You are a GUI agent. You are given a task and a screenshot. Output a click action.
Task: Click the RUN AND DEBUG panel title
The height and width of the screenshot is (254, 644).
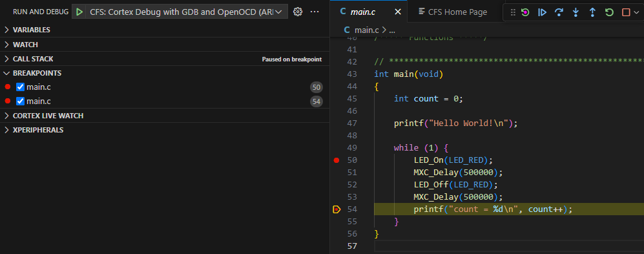pos(41,12)
